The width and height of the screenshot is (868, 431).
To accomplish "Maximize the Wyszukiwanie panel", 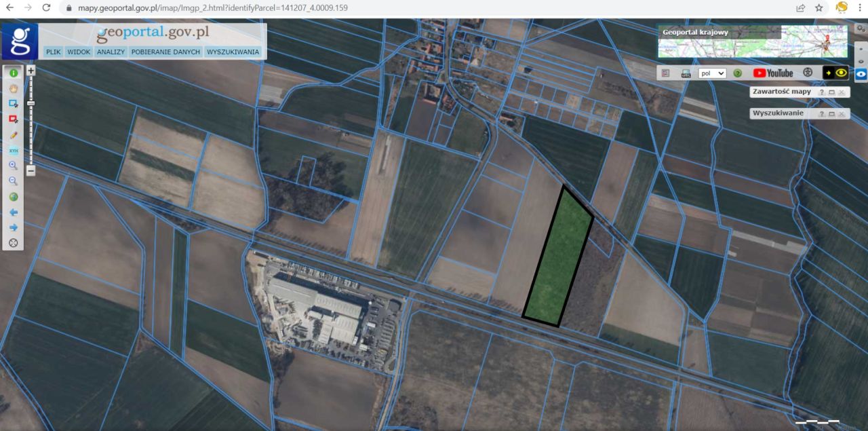I will (831, 114).
